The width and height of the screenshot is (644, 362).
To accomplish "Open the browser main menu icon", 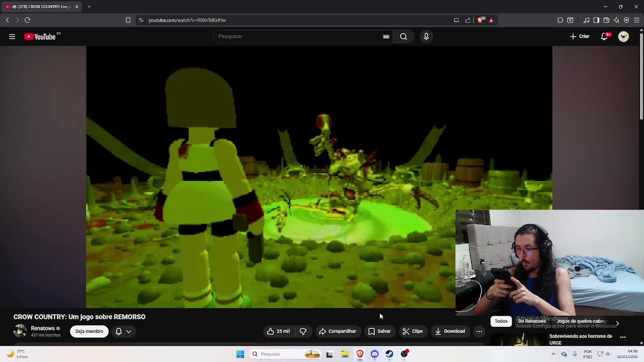I will (636, 20).
